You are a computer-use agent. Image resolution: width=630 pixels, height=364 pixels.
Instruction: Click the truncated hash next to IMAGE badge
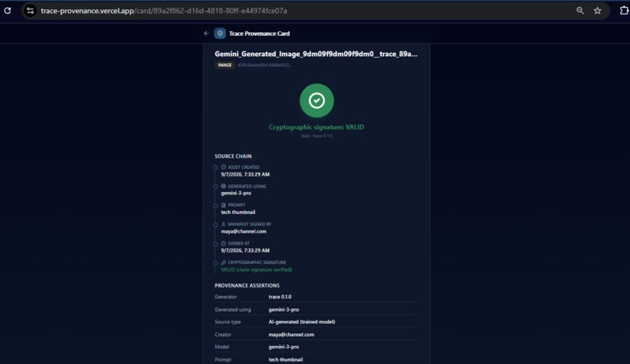[264, 65]
